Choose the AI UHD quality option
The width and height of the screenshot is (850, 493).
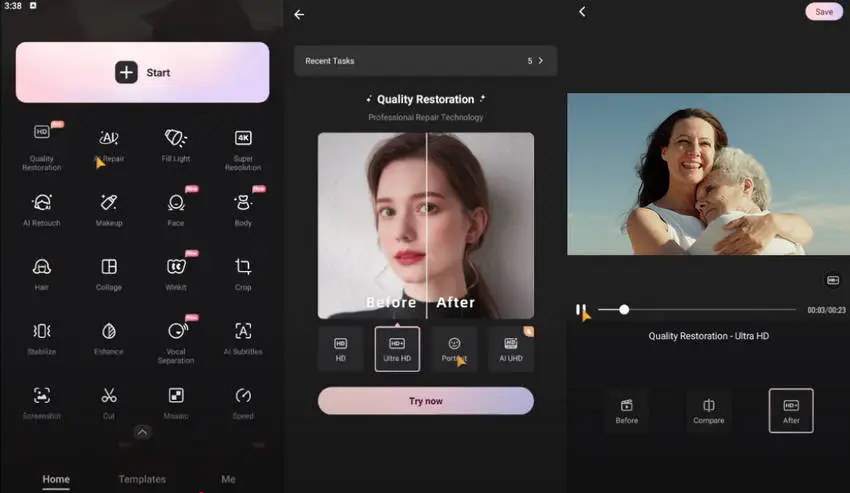pyautogui.click(x=511, y=349)
